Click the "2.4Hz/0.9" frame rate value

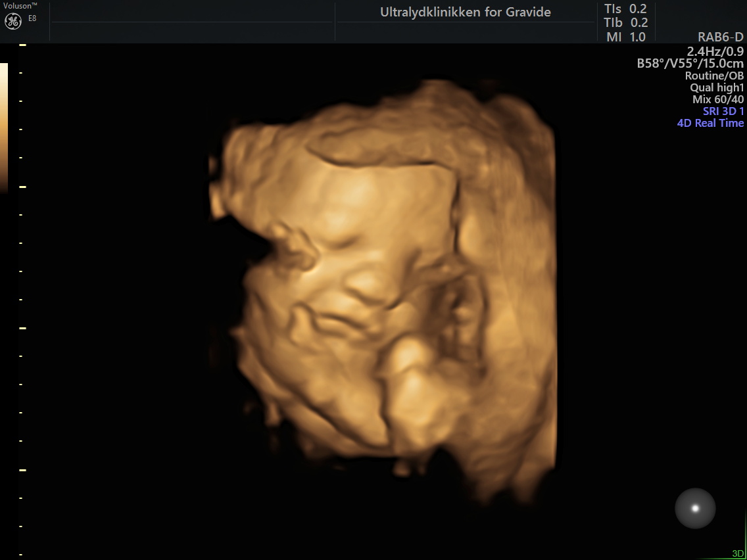[715, 51]
